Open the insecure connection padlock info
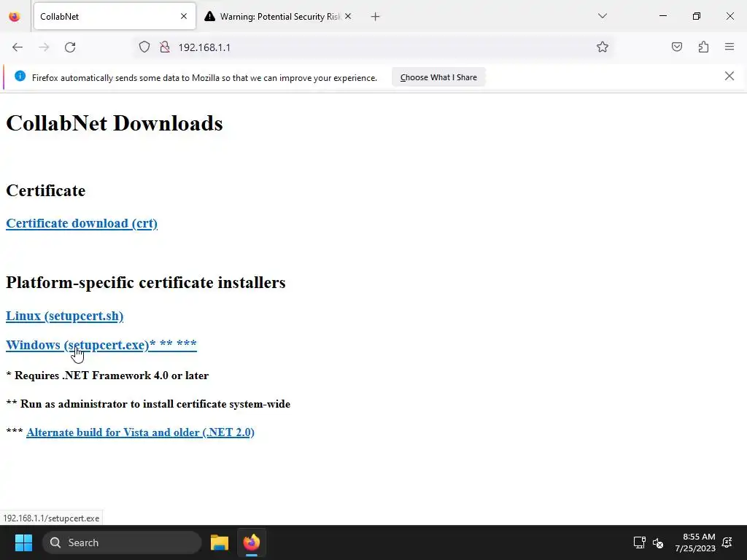This screenshot has height=560, width=747. (x=165, y=47)
